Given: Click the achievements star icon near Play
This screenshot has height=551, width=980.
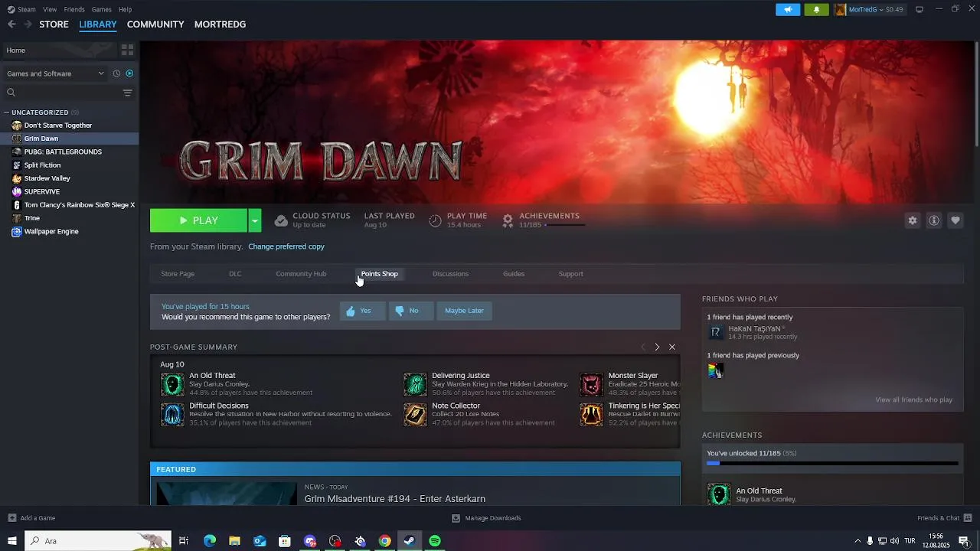Looking at the screenshot, I should click(x=507, y=220).
